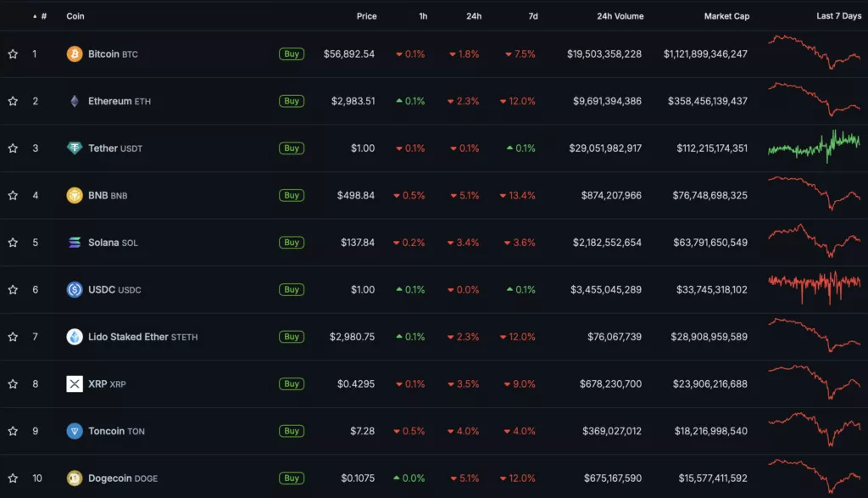Open the Bitcoin BTC coin page link
This screenshot has width=868, height=498.
113,53
